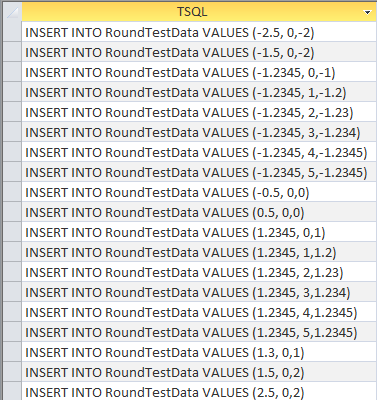Viewport: 377px width, 400px height.
Task: Select the row reading VALUES (1.2345, 2,1.23)
Action: [199, 272]
